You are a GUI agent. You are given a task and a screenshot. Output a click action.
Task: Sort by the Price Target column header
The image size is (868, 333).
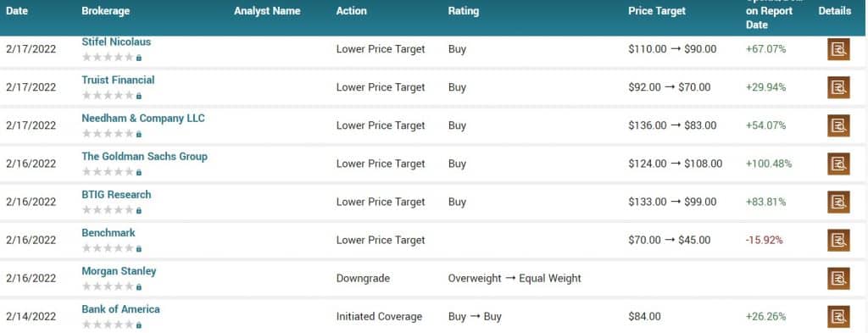pos(657,11)
